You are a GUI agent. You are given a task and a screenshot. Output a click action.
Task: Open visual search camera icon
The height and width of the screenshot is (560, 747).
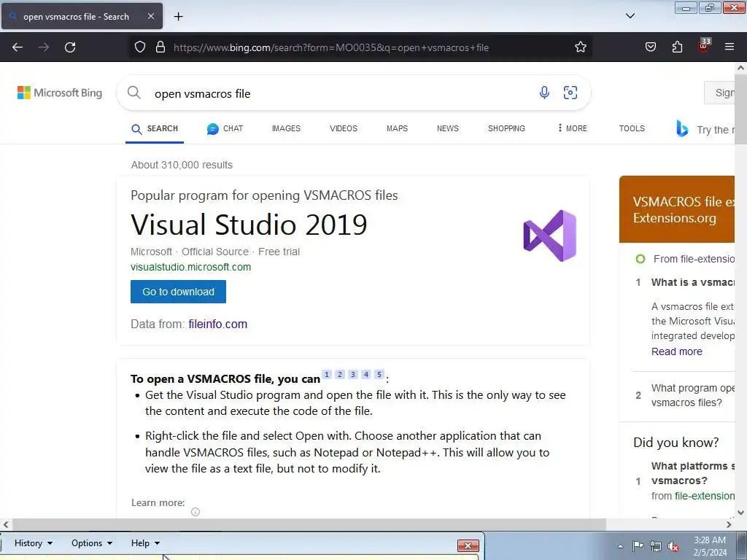point(570,93)
